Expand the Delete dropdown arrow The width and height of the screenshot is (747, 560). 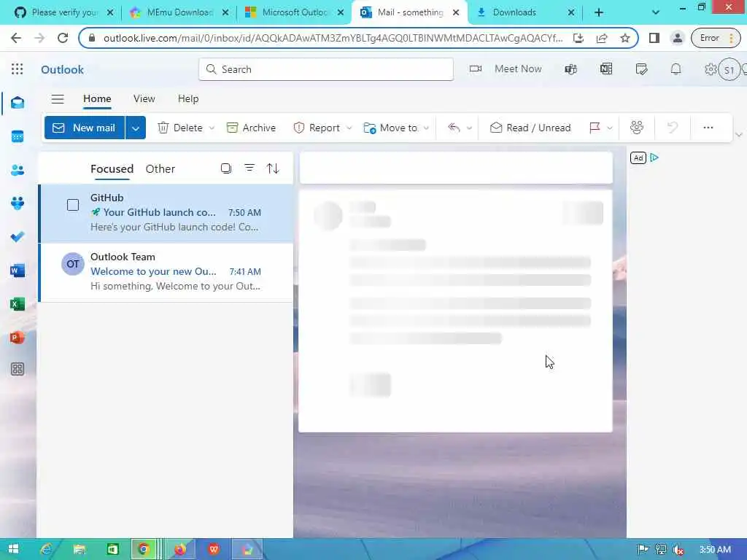click(x=212, y=128)
